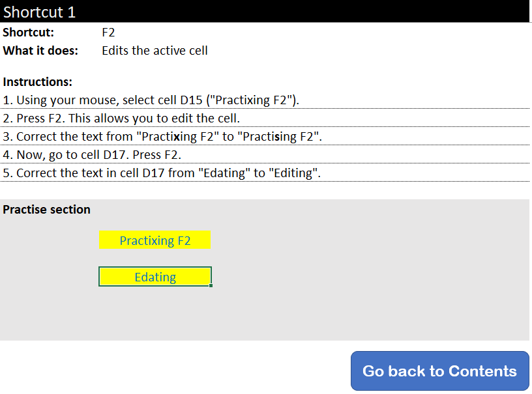Select the yellow "Practixing F2" cell
532x394 pixels.
pyautogui.click(x=155, y=240)
